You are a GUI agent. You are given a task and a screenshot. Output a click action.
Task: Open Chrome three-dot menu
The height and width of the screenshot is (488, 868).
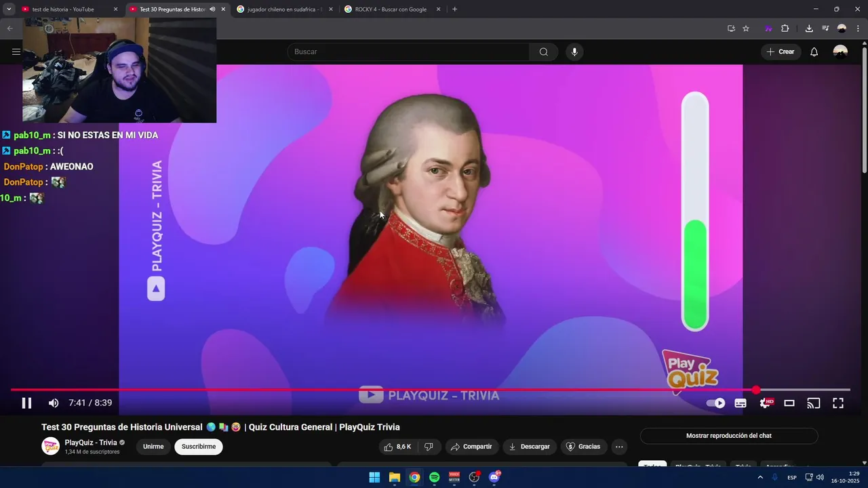[858, 28]
